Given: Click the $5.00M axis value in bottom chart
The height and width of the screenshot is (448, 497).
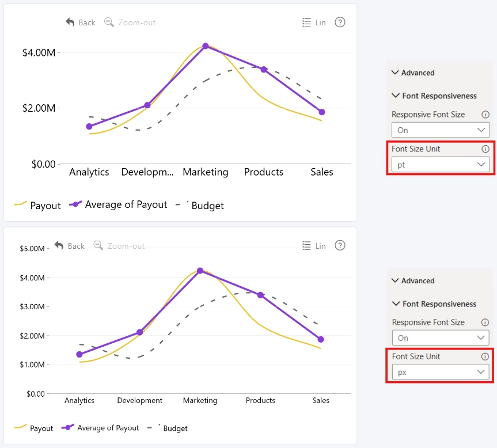Looking at the screenshot, I should pos(32,248).
